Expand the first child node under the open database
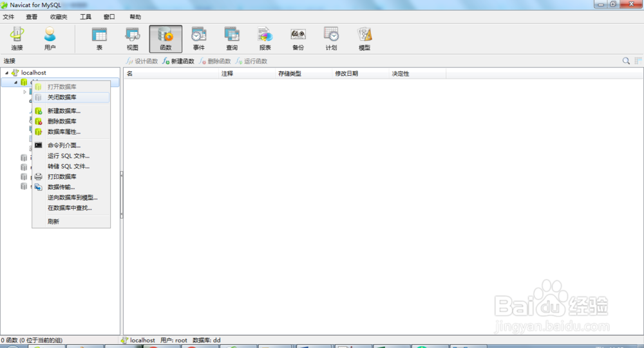 coord(24,92)
